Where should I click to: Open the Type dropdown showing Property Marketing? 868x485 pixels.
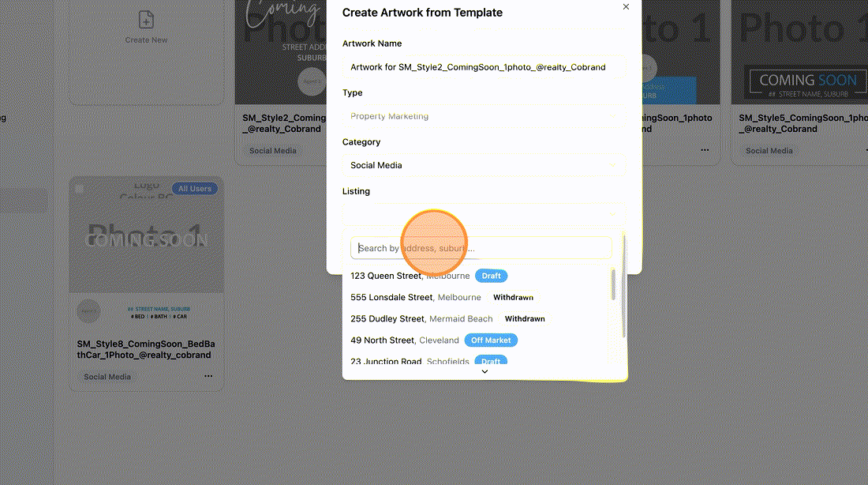(484, 116)
